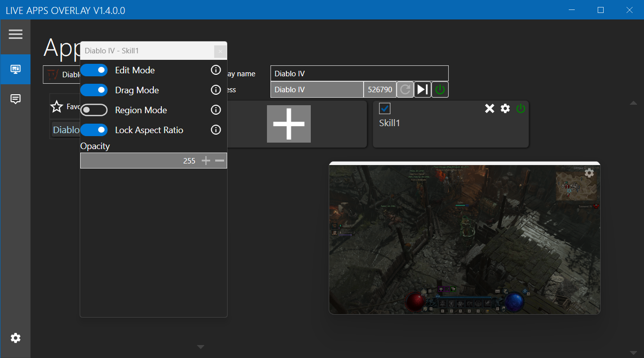The height and width of the screenshot is (358, 644).
Task: Delete the Skill1 overlay with X
Action: (x=490, y=108)
